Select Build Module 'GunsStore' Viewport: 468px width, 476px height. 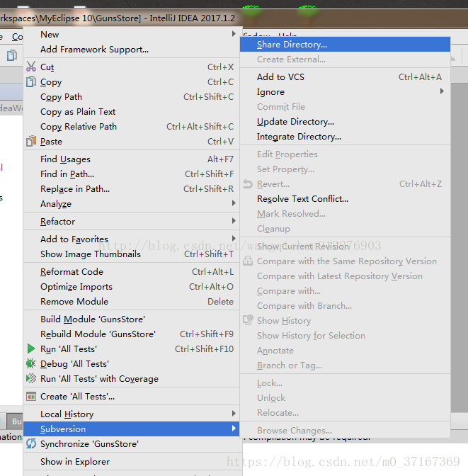click(x=132, y=319)
